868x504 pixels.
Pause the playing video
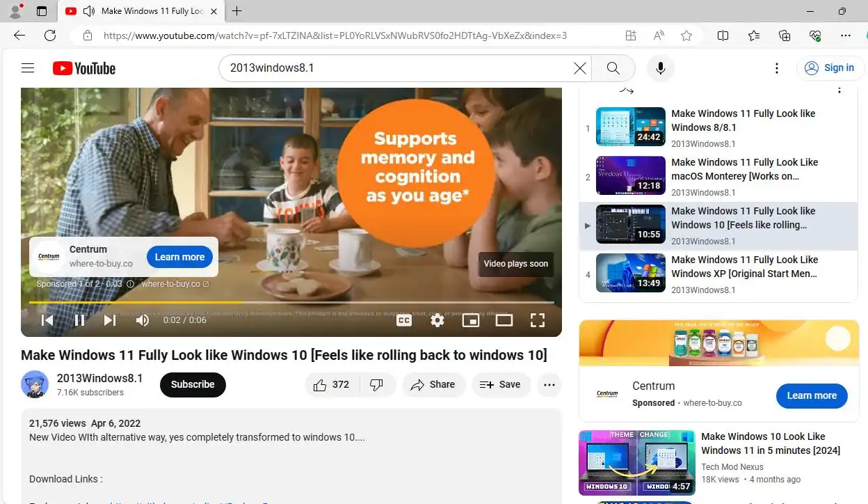[79, 320]
